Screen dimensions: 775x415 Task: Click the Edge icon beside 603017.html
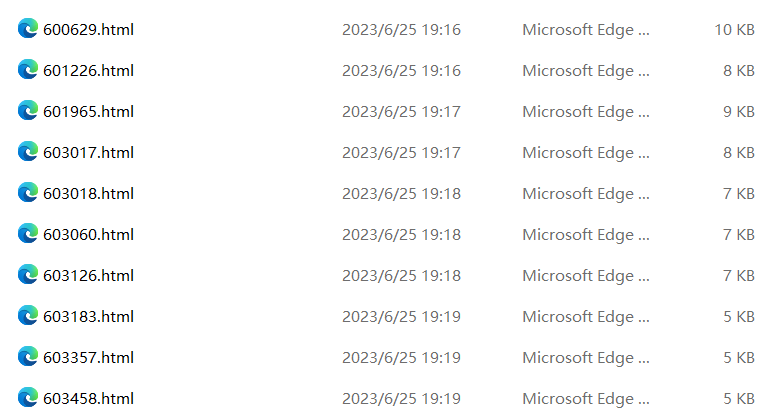[28, 152]
